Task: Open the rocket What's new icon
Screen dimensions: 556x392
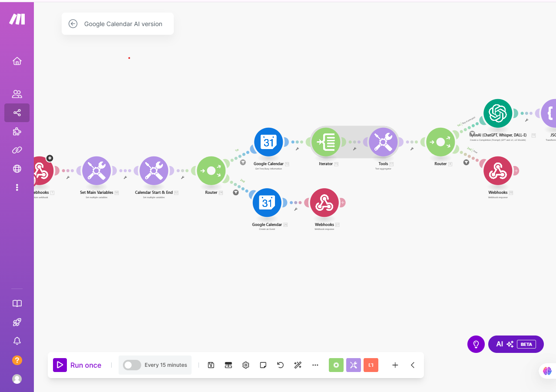Action: click(17, 322)
